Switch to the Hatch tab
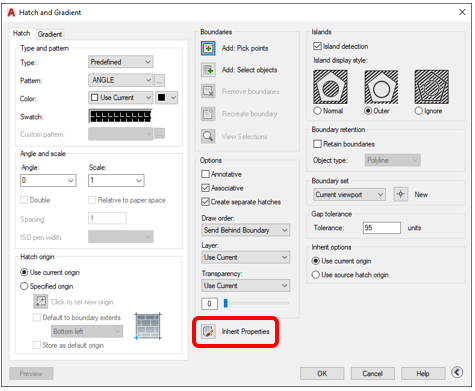The width and height of the screenshot is (475, 391). (22, 33)
